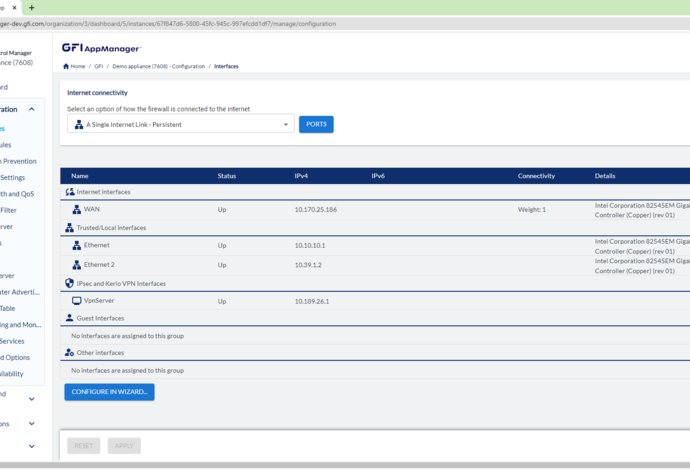Click the GFI AppManager logo
This screenshot has height=469, width=690.
(x=101, y=48)
